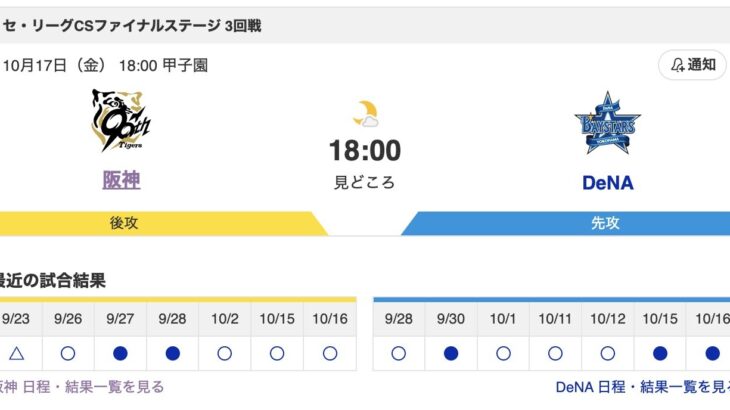The image size is (730, 410).
Task: Click the bell icon in 通知 button
Action: (x=677, y=65)
